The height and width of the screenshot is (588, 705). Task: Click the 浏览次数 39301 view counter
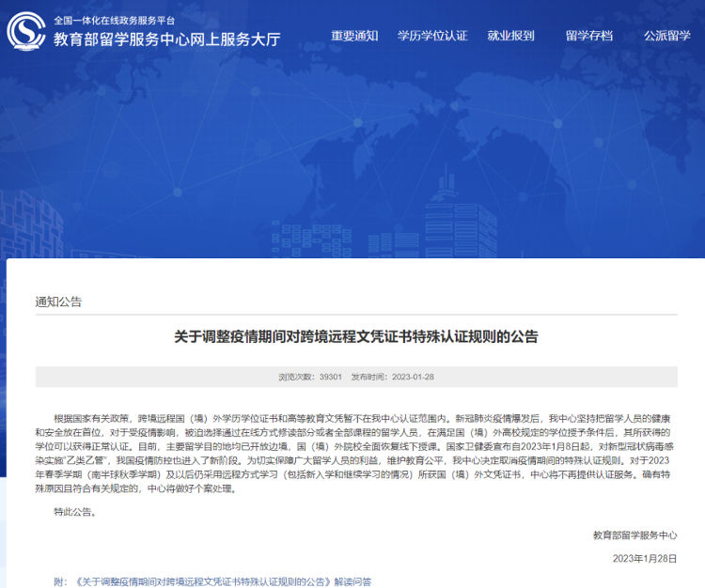pyautogui.click(x=310, y=377)
